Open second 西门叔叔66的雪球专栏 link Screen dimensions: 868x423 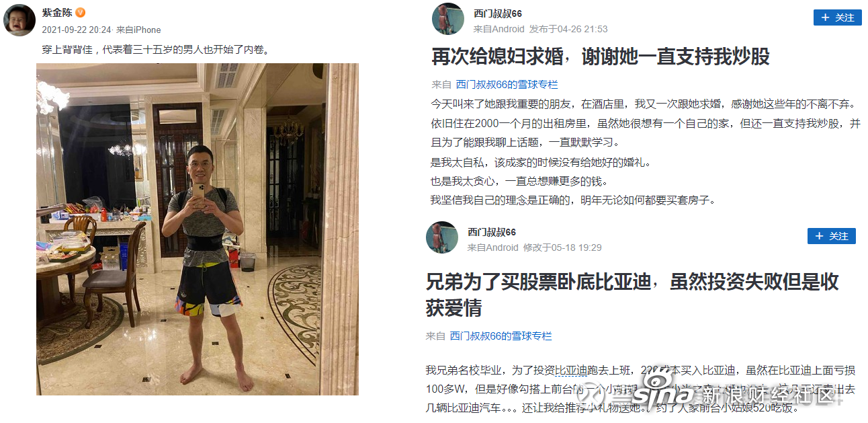click(x=501, y=336)
